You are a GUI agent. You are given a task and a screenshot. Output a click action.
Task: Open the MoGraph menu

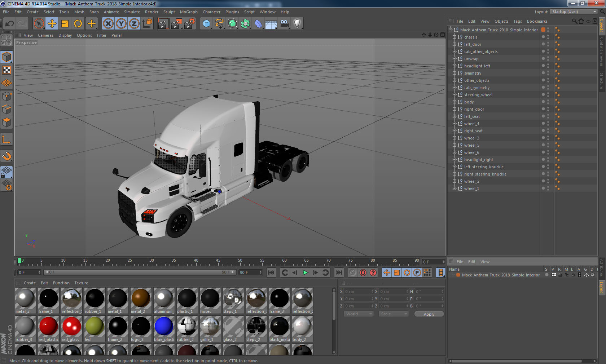pos(189,12)
